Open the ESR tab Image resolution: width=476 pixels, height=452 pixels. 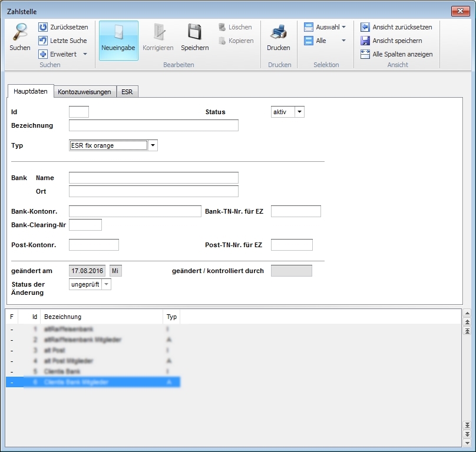[127, 92]
